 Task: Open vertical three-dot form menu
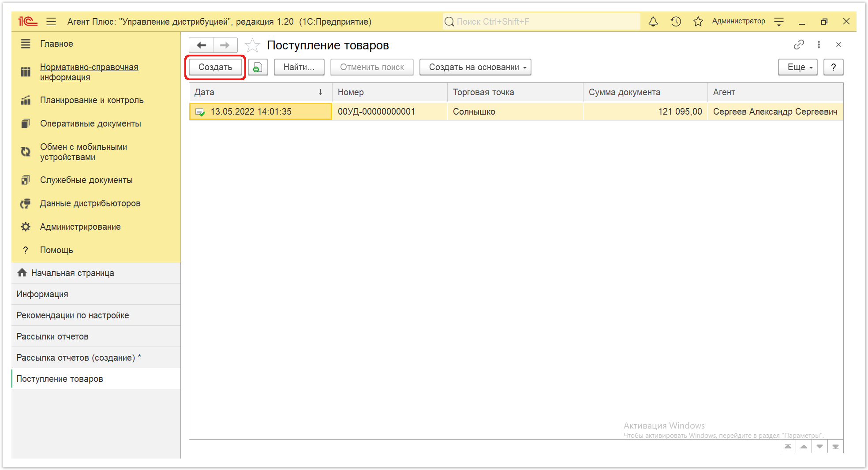pyautogui.click(x=819, y=45)
